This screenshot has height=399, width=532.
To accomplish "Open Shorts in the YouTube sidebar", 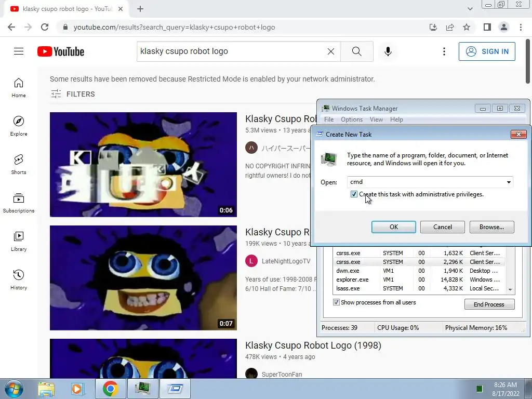I will pos(19,165).
